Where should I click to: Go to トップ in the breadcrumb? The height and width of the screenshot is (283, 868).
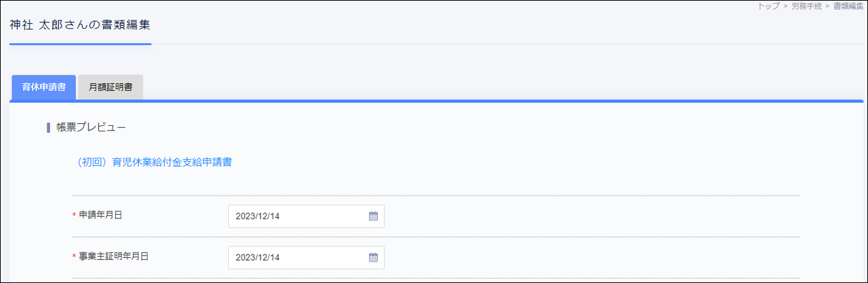pyautogui.click(x=769, y=6)
